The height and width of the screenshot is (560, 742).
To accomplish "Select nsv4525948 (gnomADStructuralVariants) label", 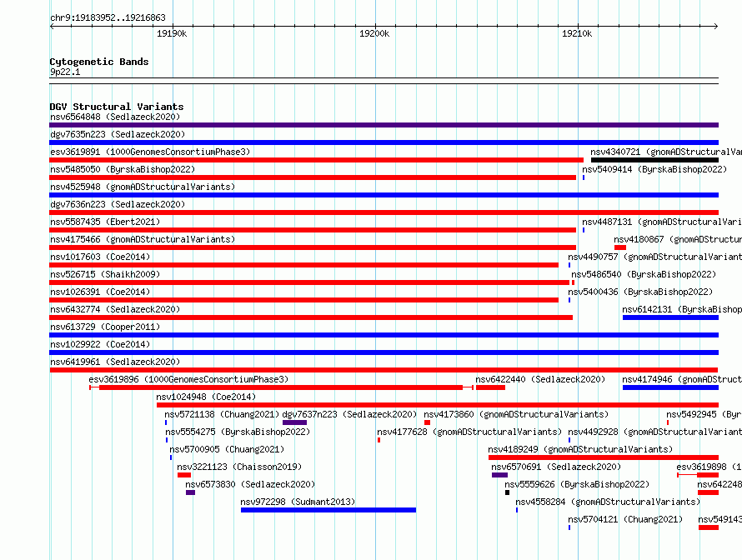I will tap(143, 187).
